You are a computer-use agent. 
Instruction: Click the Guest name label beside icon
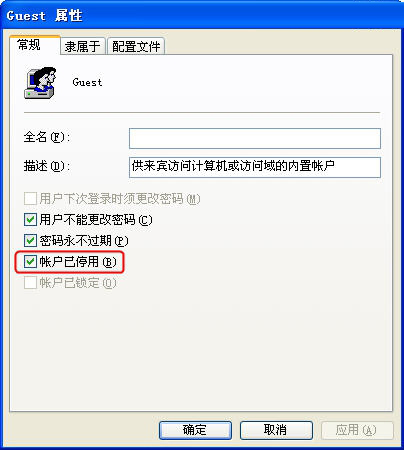coord(87,82)
